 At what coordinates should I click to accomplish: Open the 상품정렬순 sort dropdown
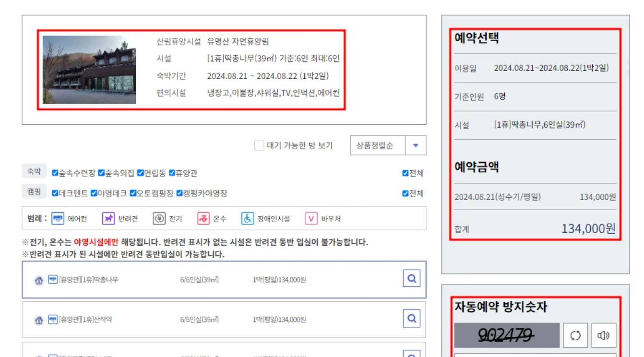[x=388, y=145]
